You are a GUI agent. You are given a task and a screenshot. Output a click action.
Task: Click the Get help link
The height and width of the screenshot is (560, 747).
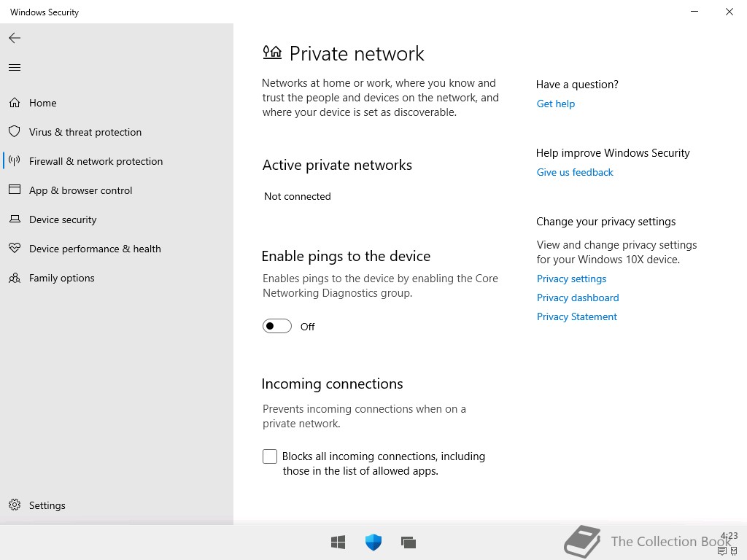[x=555, y=104]
